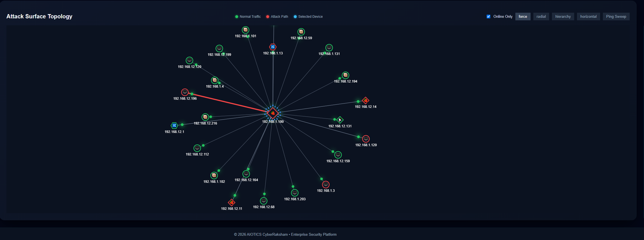Image resolution: width=644 pixels, height=240 pixels.
Task: Click the Attack Path legend red dot
Action: coord(268,17)
